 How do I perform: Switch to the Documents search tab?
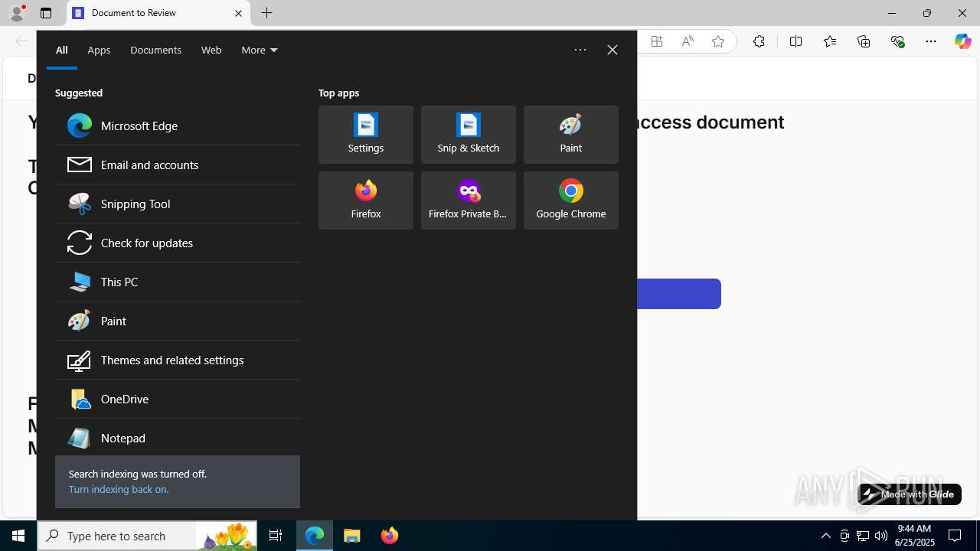155,50
